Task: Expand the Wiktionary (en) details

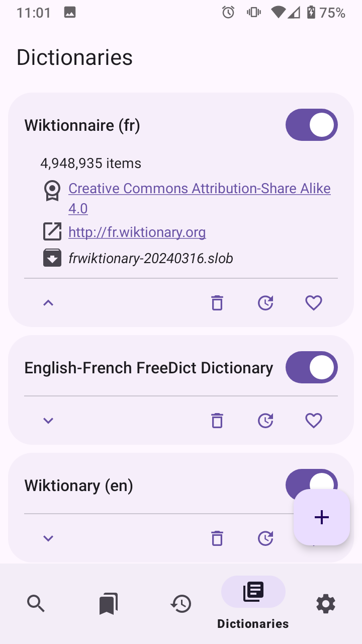Action: click(48, 538)
